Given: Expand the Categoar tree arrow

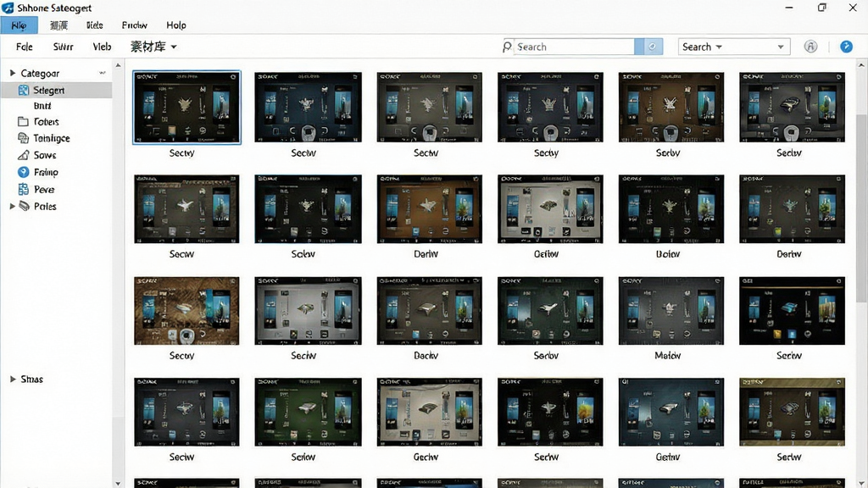Looking at the screenshot, I should (x=12, y=73).
